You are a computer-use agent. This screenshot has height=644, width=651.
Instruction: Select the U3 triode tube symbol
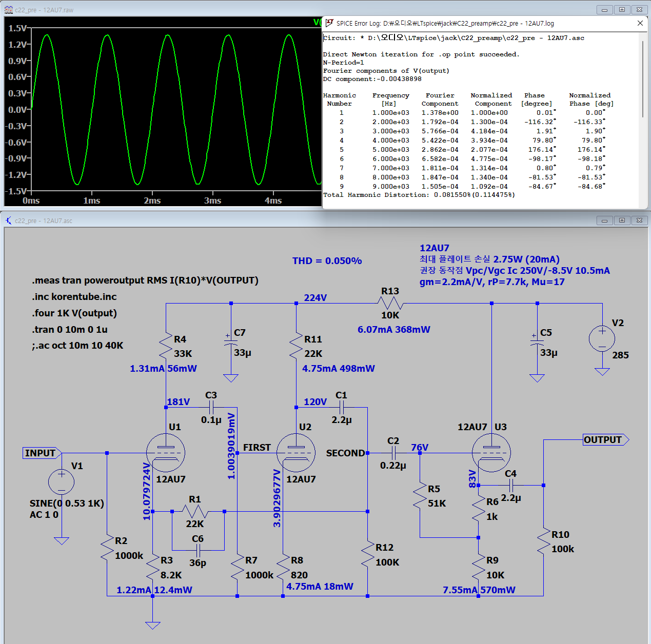pos(491,453)
